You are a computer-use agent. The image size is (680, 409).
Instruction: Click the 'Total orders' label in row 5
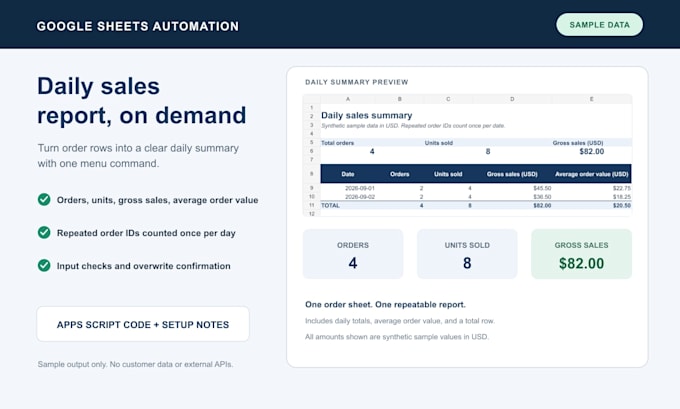point(337,143)
